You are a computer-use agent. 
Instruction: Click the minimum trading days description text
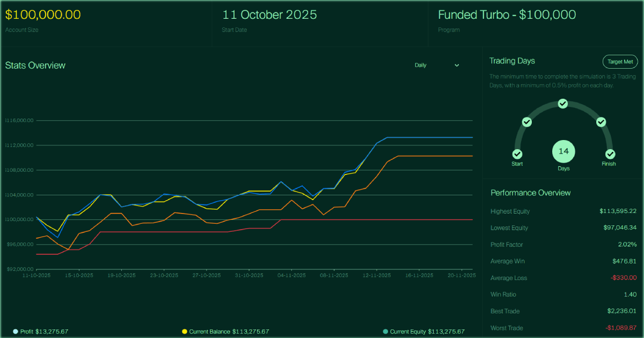(562, 81)
